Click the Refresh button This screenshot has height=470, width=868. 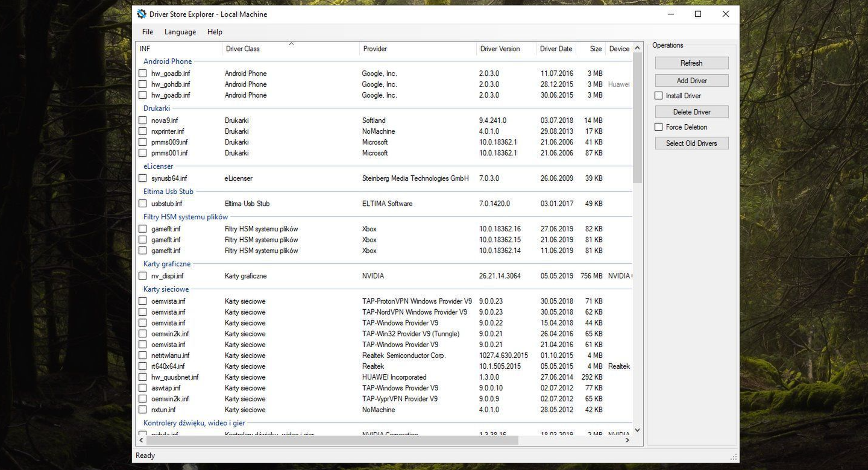pos(691,63)
